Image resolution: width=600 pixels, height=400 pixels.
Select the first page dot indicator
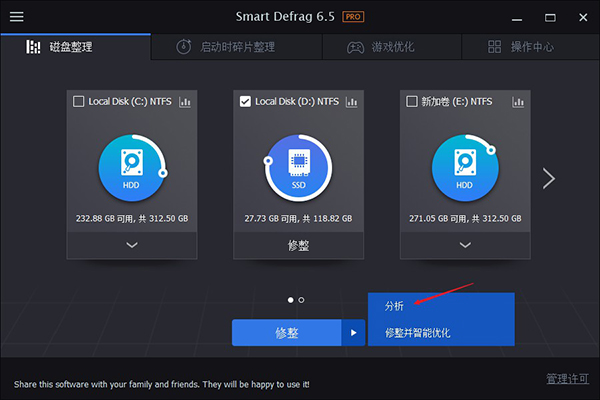coord(290,300)
